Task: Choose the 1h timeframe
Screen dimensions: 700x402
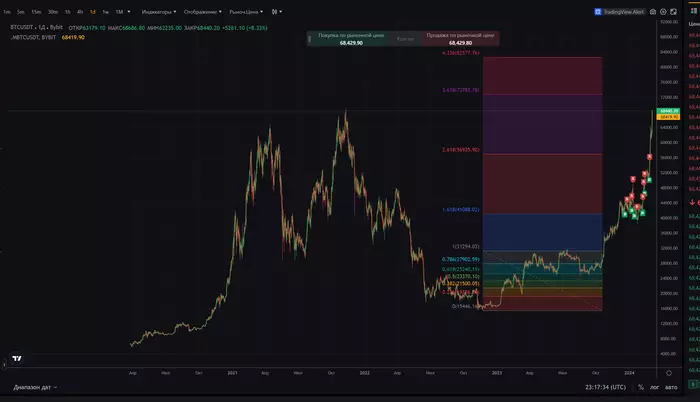Action: pos(68,12)
